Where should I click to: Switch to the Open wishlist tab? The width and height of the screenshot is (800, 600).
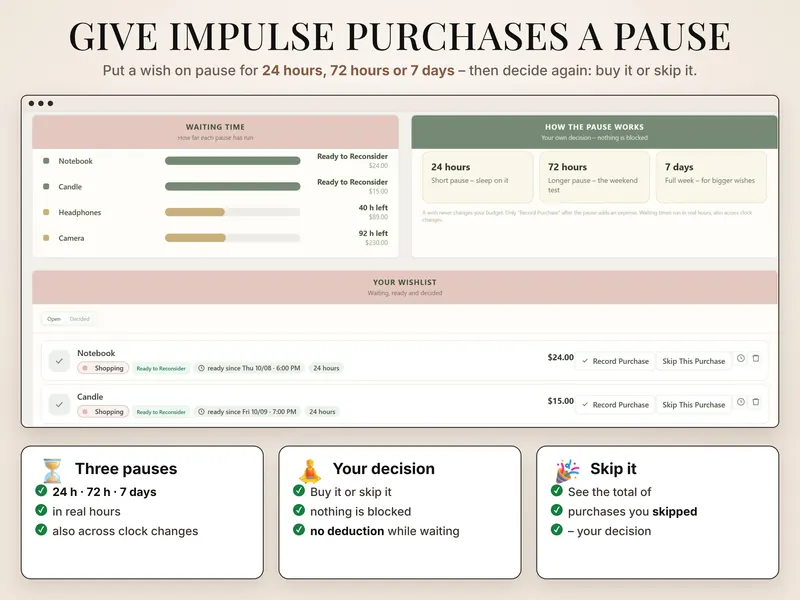click(x=54, y=319)
